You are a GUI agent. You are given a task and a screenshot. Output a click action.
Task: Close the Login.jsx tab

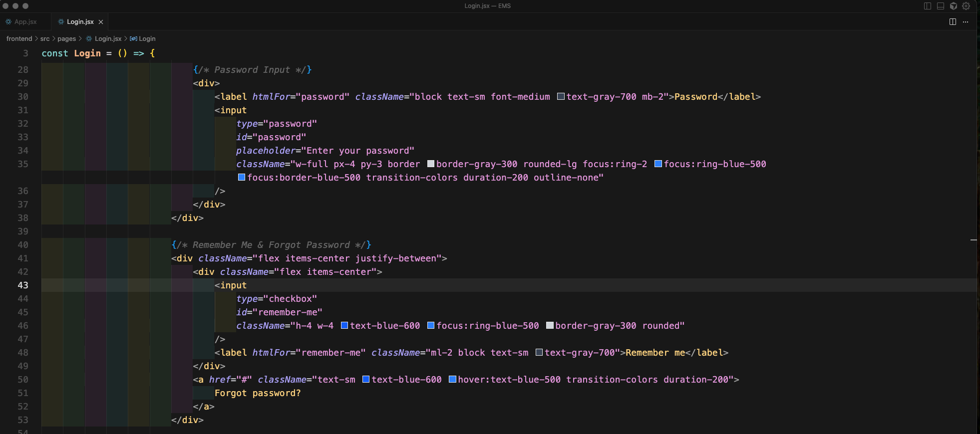click(101, 22)
